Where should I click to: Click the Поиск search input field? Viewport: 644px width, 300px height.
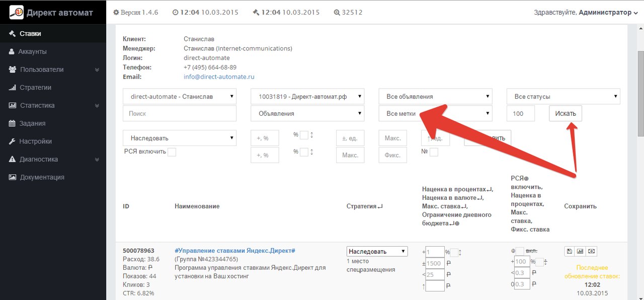(180, 114)
